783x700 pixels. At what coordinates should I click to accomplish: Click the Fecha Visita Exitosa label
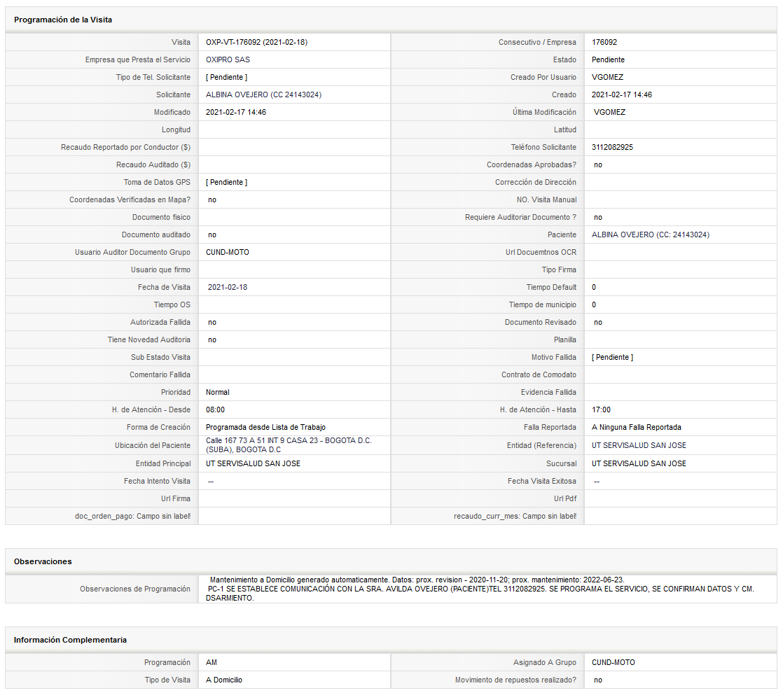pos(542,482)
